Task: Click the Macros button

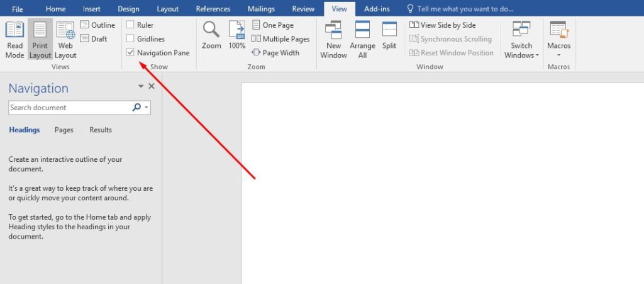Action: click(x=559, y=40)
